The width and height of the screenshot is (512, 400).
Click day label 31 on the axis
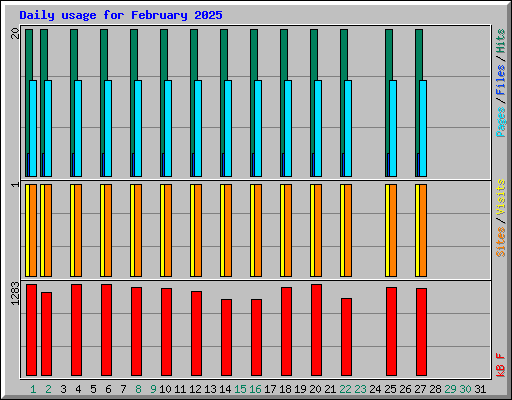480,389
